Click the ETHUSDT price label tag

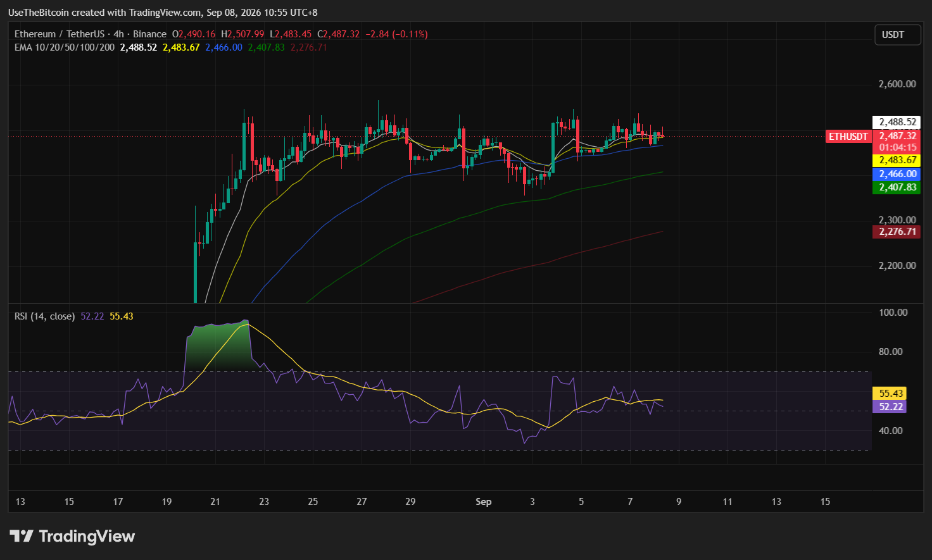point(848,137)
